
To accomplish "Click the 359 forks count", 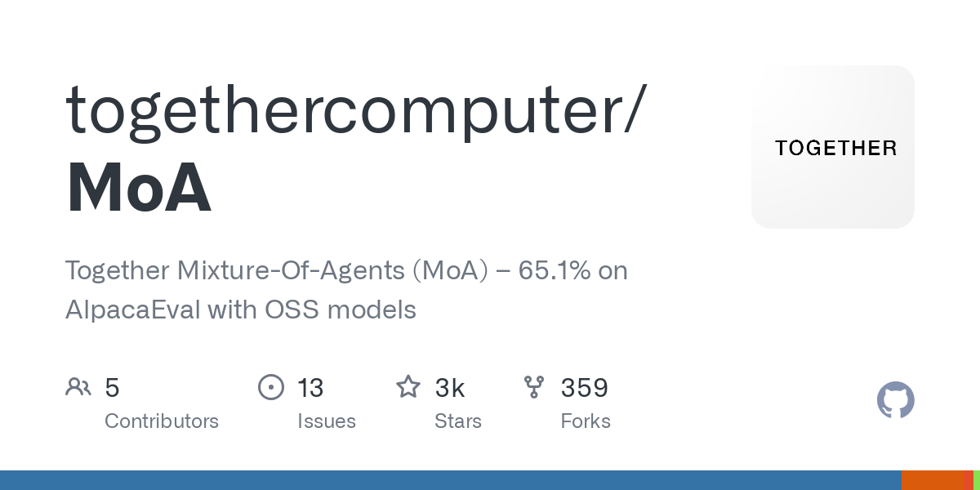I will [x=585, y=388].
